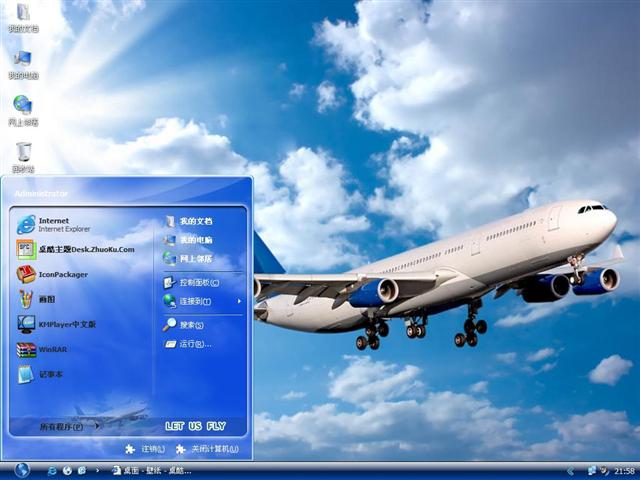The image size is (640, 480).
Task: Select the My Computer desktop icon
Action: 23,65
